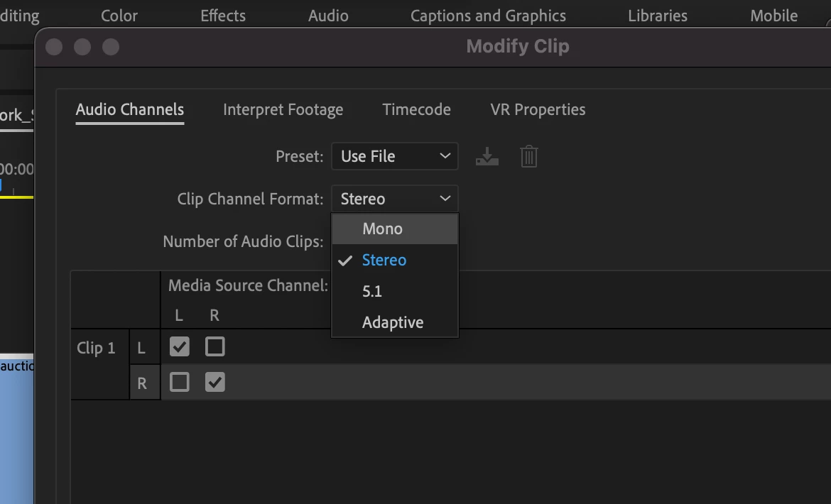Check the Clip 1 L row's R source channel

coord(214,346)
